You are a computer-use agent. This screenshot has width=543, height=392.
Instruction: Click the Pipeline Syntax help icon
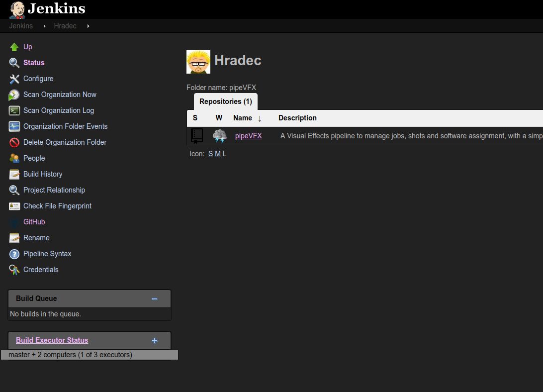14,254
